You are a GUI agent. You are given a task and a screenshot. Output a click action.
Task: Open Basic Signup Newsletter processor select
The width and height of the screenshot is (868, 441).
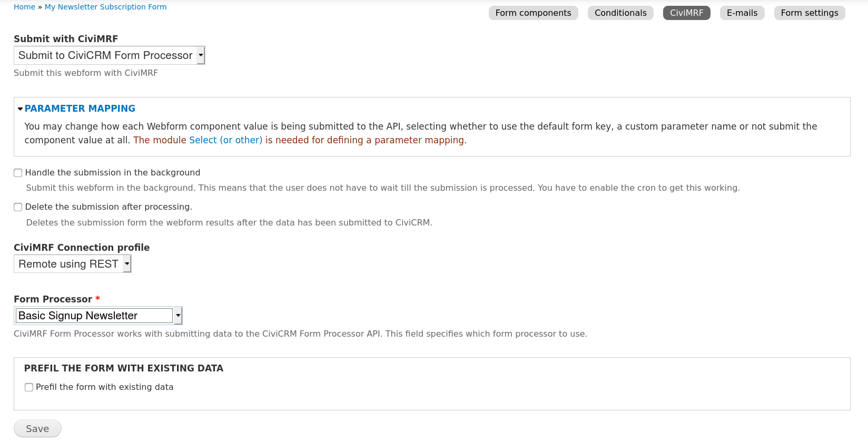(94, 316)
